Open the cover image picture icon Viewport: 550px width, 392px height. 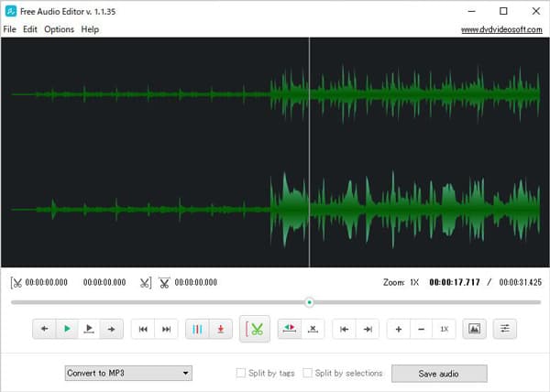tap(474, 329)
